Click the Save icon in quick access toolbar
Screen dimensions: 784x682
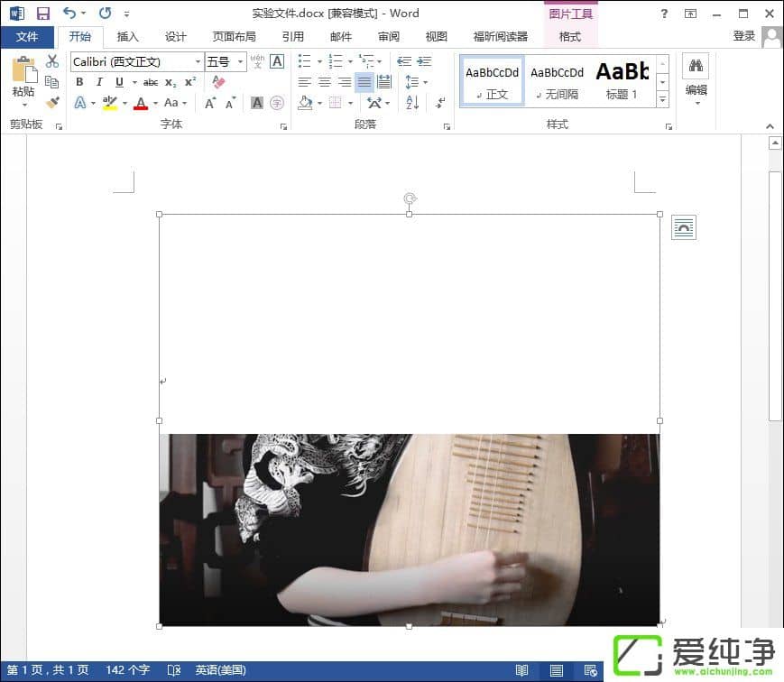tap(42, 14)
